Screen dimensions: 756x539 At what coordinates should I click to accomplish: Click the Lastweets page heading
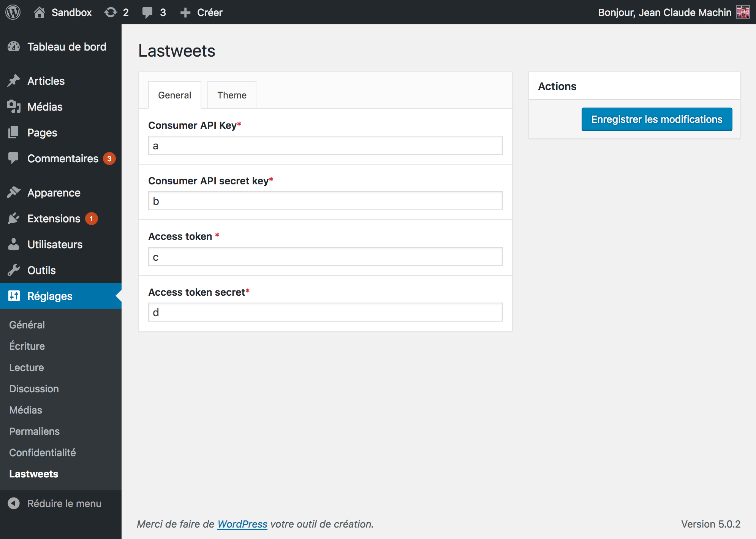pos(177,51)
